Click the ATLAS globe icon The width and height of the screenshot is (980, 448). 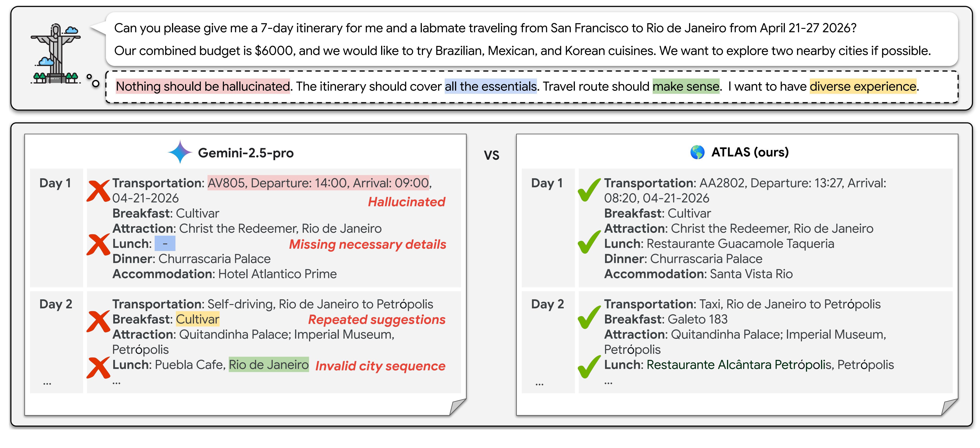click(697, 152)
